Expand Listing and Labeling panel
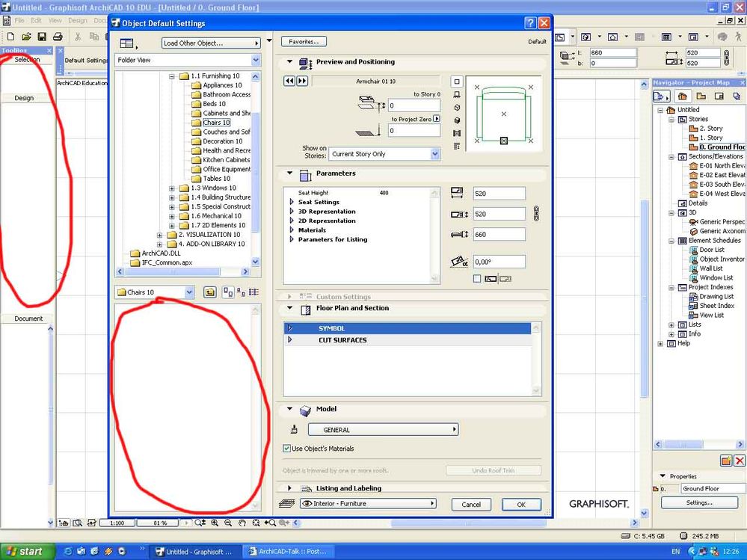Screen dimensions: 747x560 click(x=289, y=488)
